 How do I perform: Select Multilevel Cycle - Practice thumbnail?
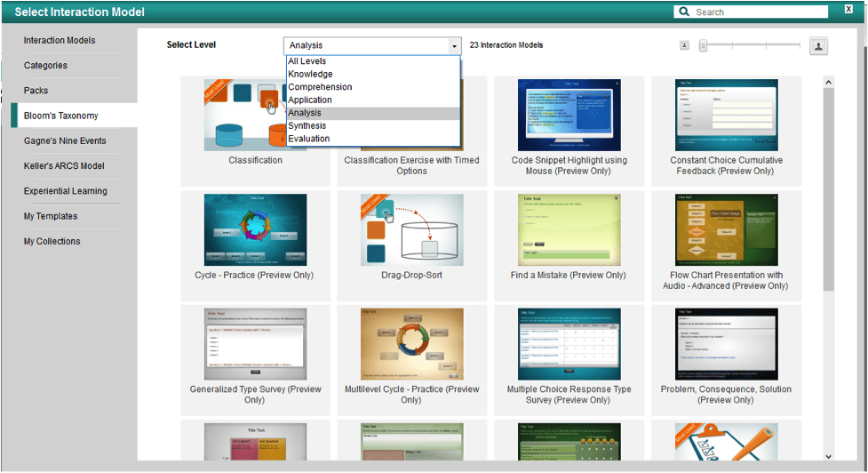coord(412,344)
